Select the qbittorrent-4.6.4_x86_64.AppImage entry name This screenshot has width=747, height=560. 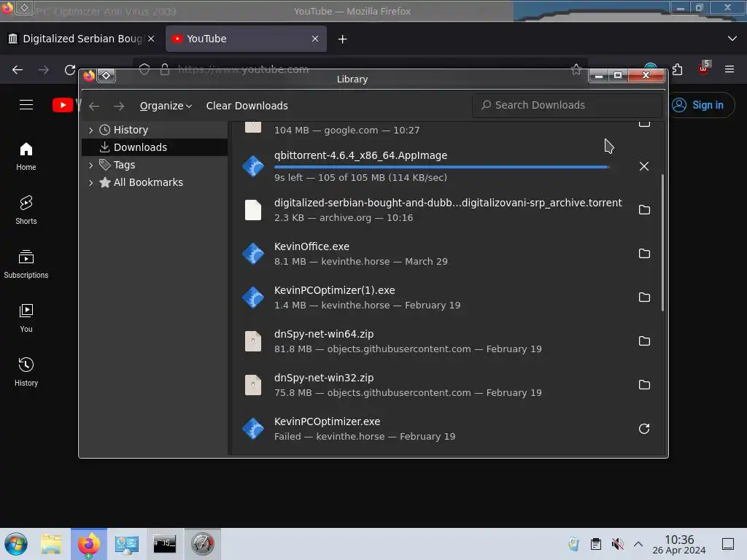click(x=360, y=155)
